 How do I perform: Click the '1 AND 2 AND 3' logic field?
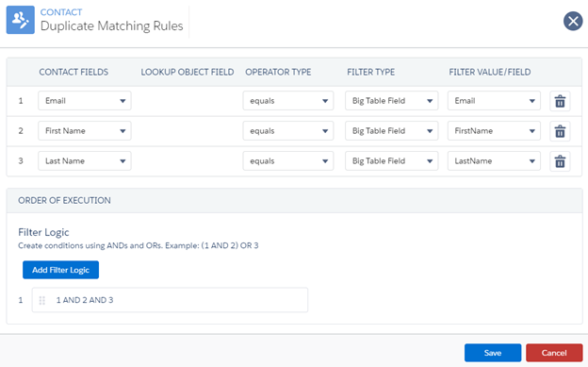pyautogui.click(x=170, y=300)
